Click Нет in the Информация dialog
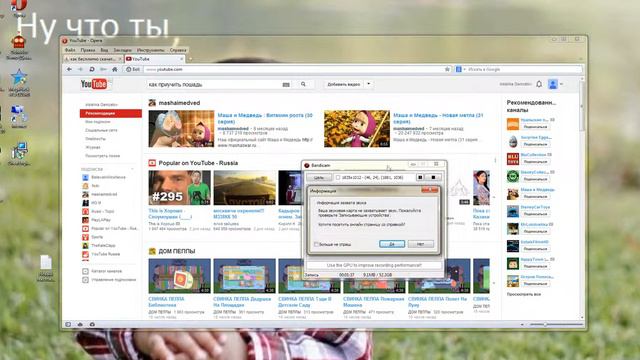Viewport: 640px width, 360px height. pos(420,244)
